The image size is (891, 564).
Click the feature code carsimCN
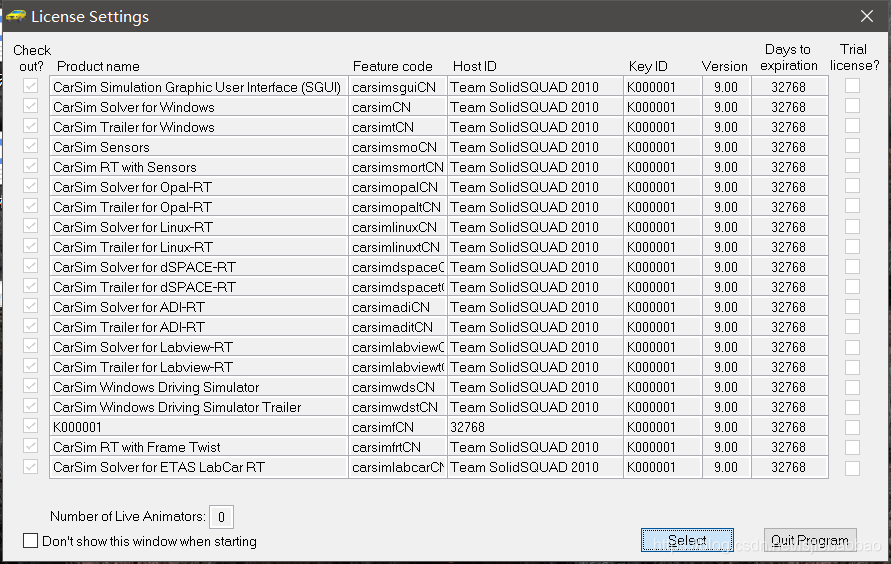tap(398, 107)
